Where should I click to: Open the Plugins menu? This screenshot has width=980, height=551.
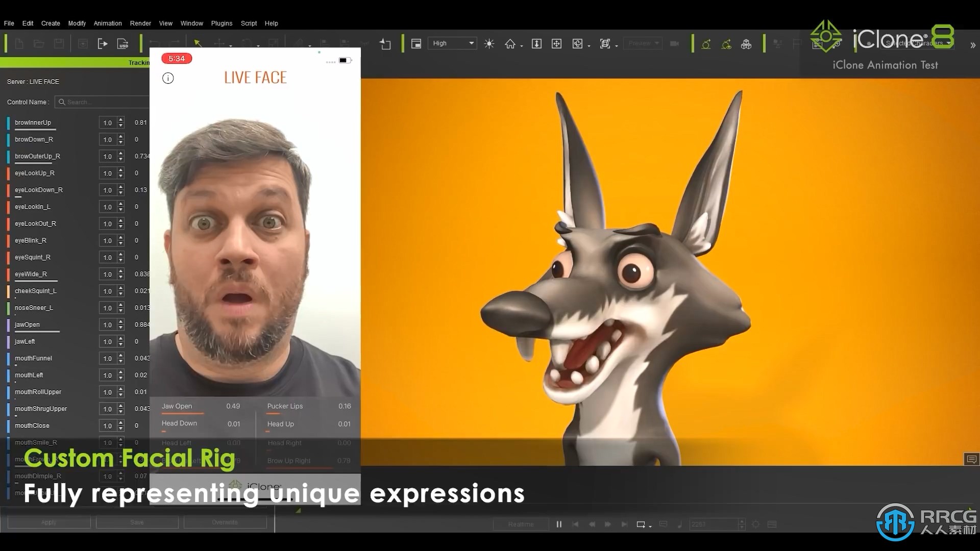[x=222, y=23]
